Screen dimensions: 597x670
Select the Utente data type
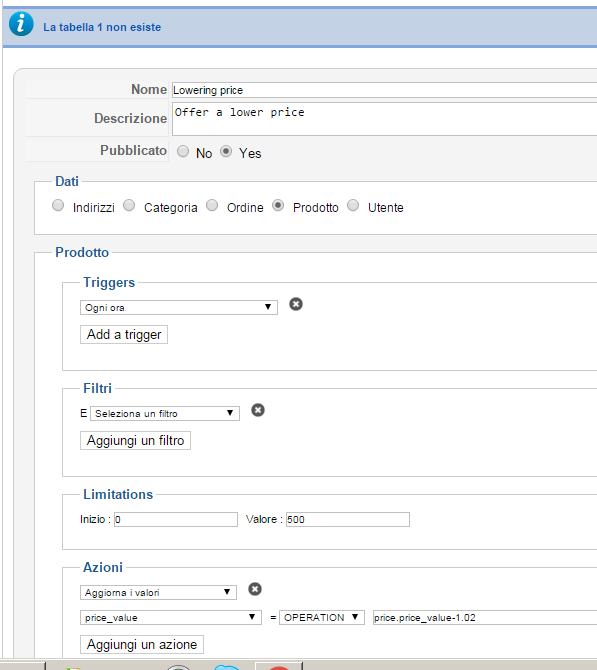(x=353, y=206)
